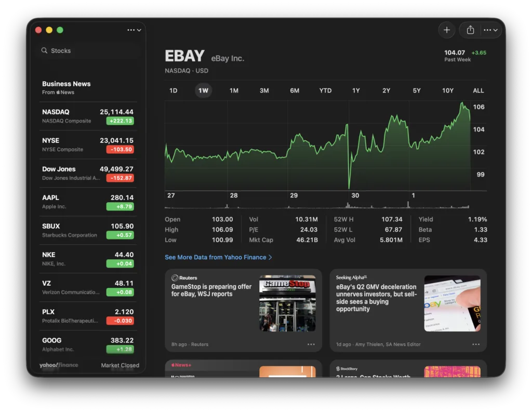Click the +3.65 weekly change value
The image size is (532, 412).
(478, 52)
